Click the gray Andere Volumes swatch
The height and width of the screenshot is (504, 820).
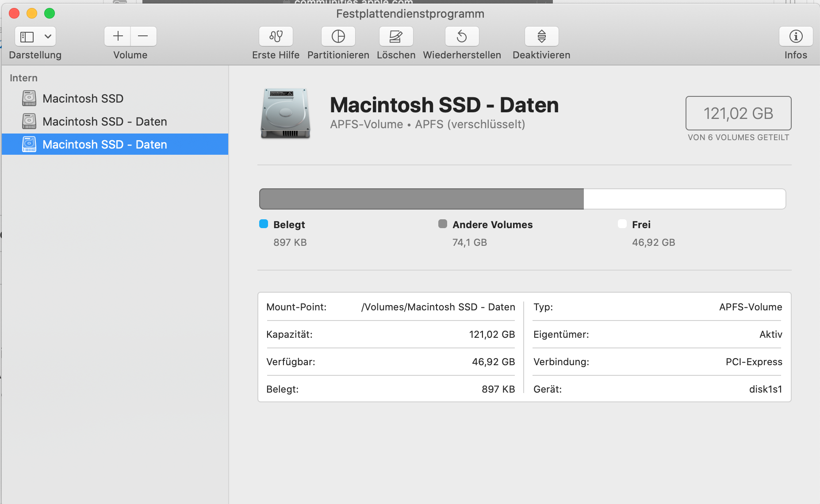[x=443, y=224]
